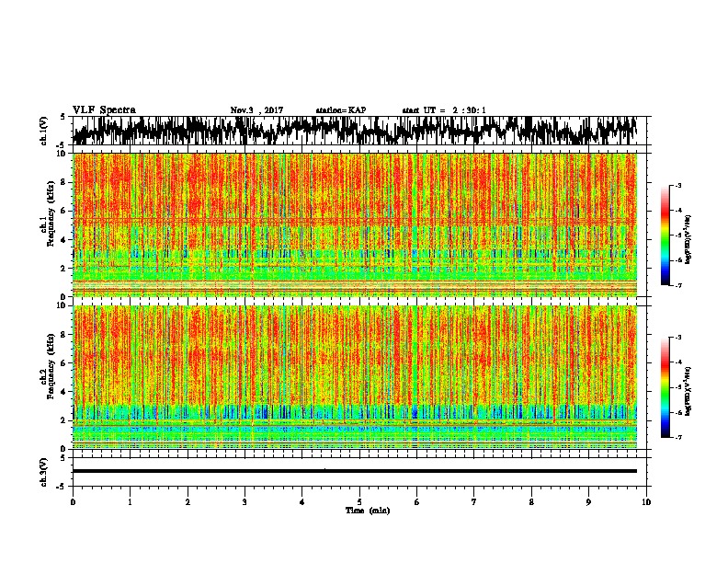Click time axis tick label "2"

[x=188, y=502]
